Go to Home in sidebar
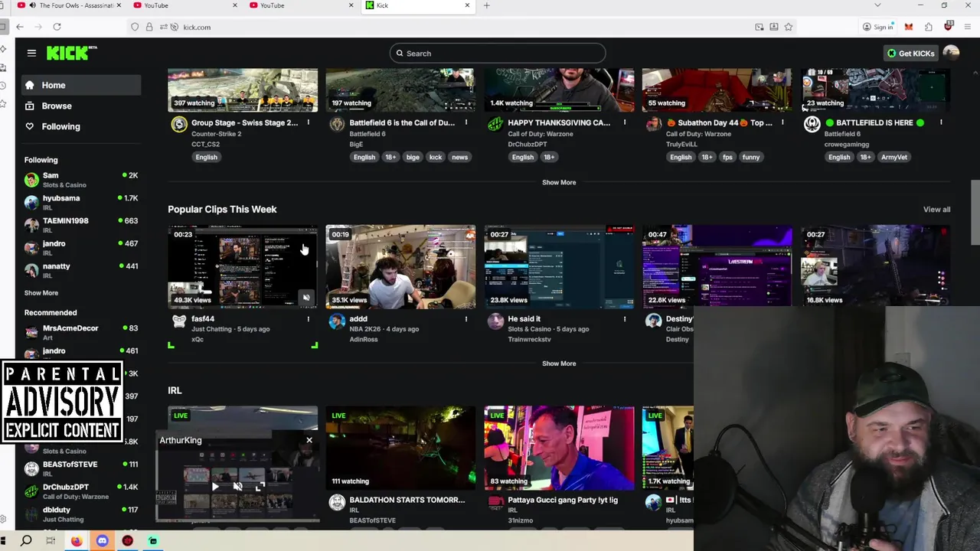 click(x=80, y=85)
